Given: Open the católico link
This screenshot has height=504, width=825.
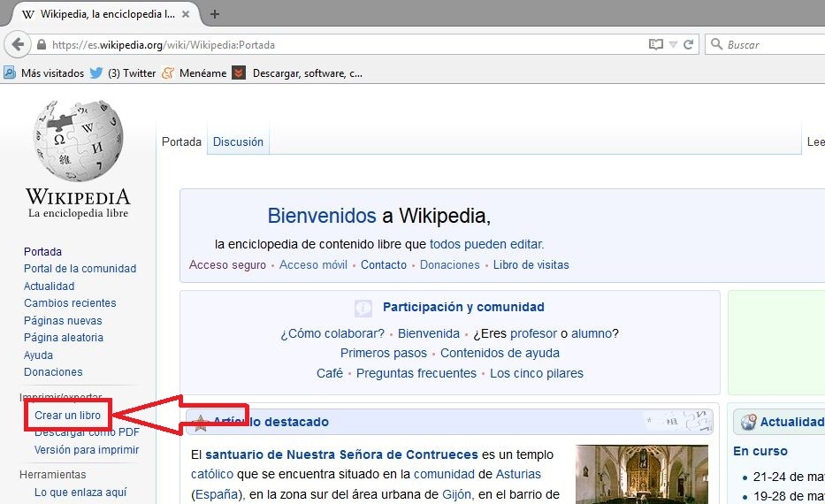Looking at the screenshot, I should [212, 474].
